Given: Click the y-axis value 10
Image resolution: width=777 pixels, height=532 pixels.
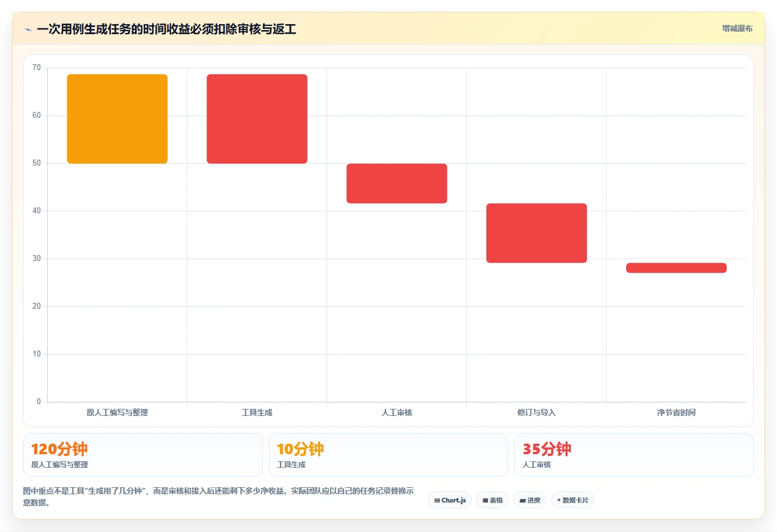Looking at the screenshot, I should 37,354.
